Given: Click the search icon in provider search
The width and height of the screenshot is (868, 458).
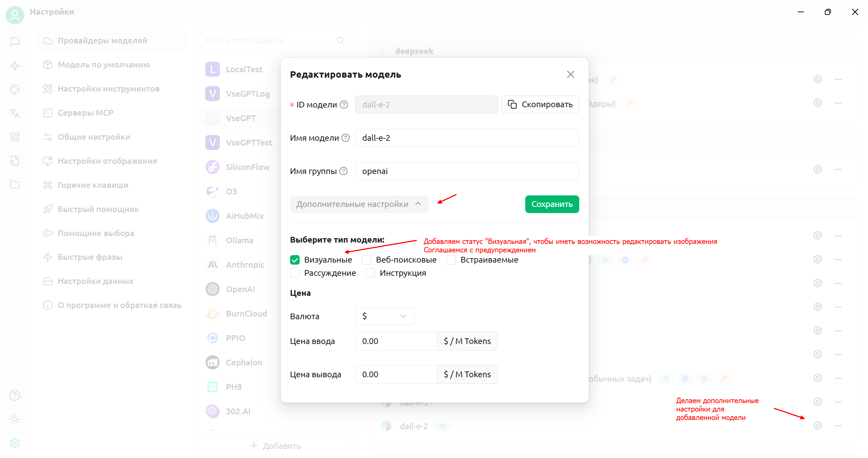Looking at the screenshot, I should point(340,41).
